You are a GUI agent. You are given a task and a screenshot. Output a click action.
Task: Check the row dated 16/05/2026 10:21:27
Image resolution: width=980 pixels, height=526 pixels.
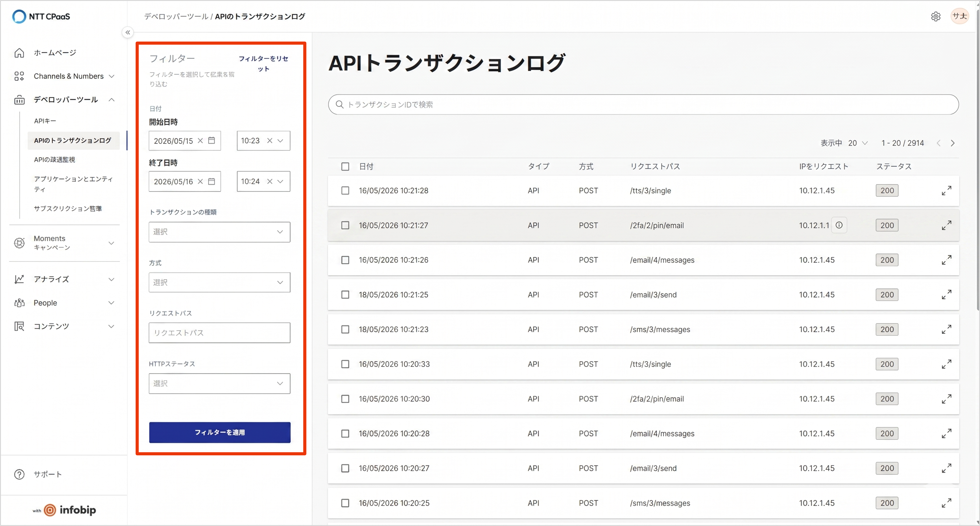[345, 225]
